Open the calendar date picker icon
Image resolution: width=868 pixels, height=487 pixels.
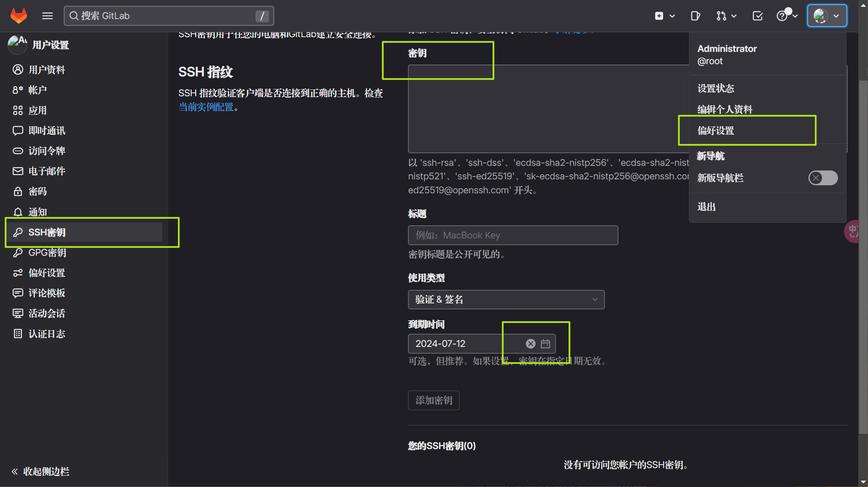coord(545,344)
